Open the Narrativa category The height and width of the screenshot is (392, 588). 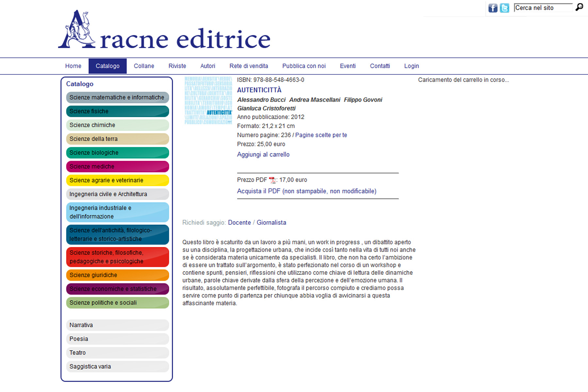click(x=118, y=325)
